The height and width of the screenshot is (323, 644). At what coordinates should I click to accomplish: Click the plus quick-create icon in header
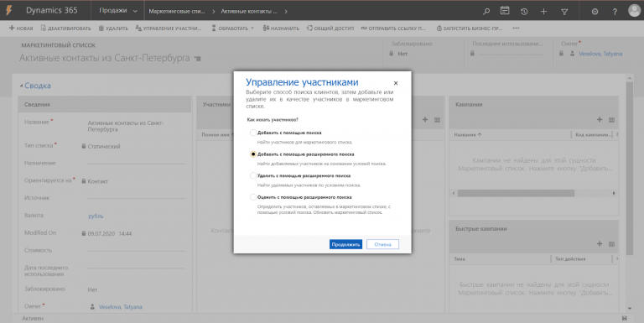pos(543,12)
